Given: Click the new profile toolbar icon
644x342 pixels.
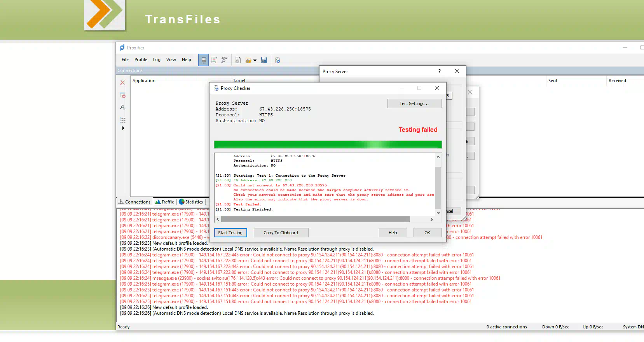Looking at the screenshot, I should pos(238,60).
